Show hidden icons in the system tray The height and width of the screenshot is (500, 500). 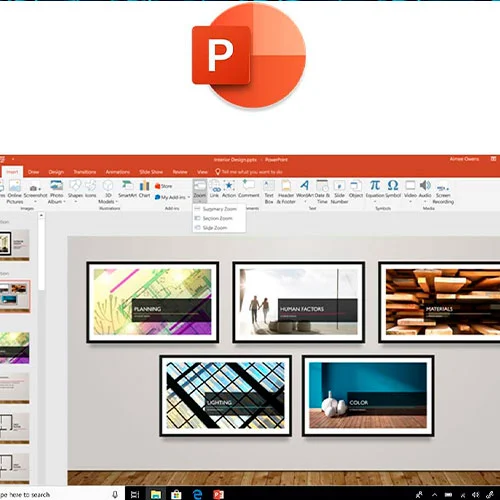(x=435, y=495)
